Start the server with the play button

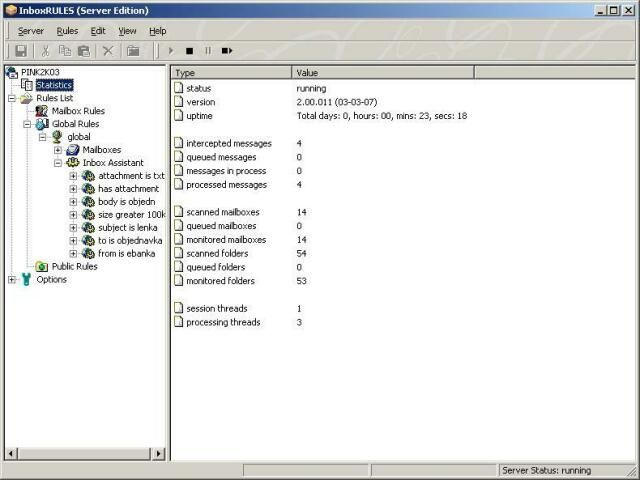(x=171, y=50)
